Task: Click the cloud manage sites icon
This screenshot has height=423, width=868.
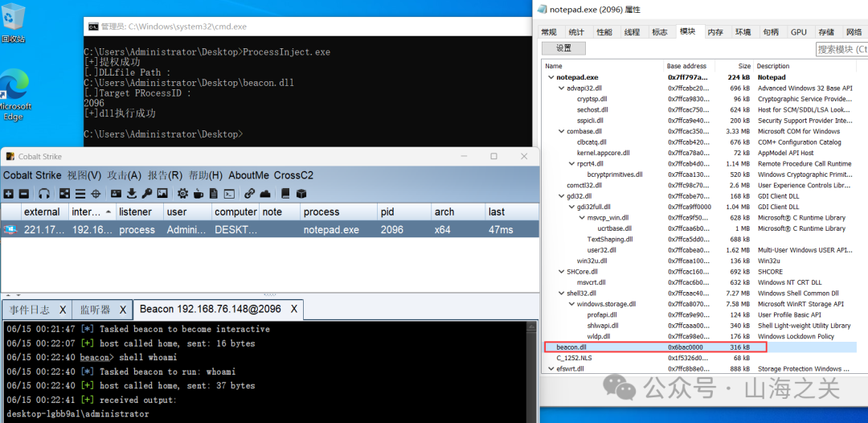Action: click(x=264, y=194)
